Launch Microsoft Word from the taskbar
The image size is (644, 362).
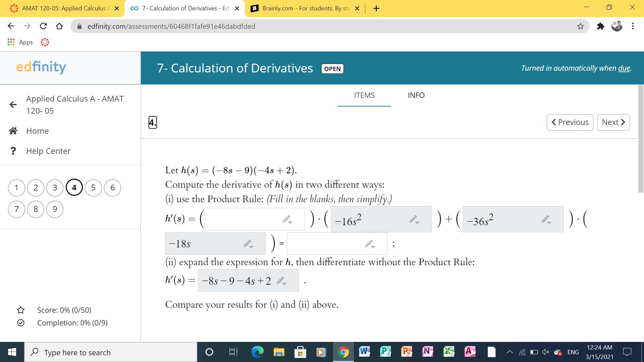364,352
